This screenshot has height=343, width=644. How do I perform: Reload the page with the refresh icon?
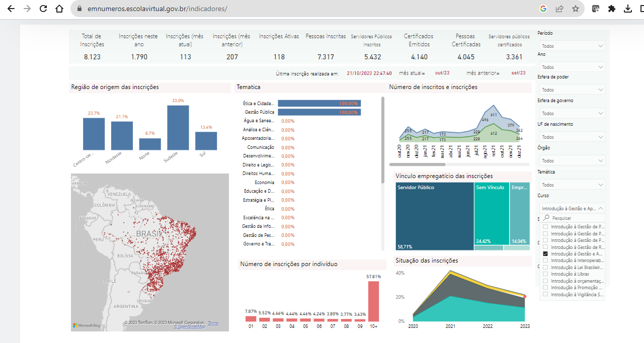(43, 9)
